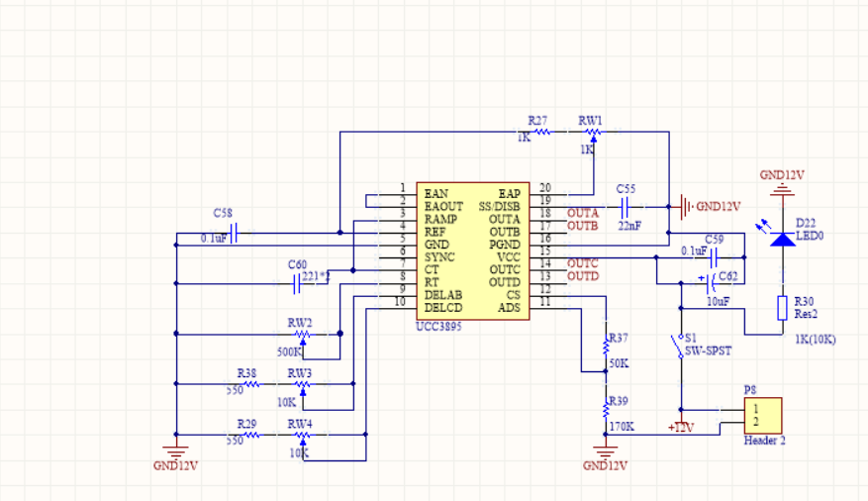The height and width of the screenshot is (501, 868).
Task: Click the DELAB pin name on the IC
Action: pos(443,295)
